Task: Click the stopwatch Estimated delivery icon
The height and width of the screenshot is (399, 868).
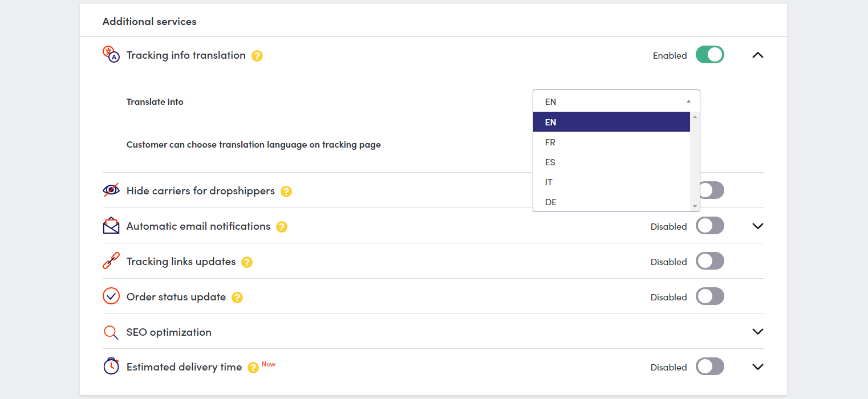Action: 111,366
